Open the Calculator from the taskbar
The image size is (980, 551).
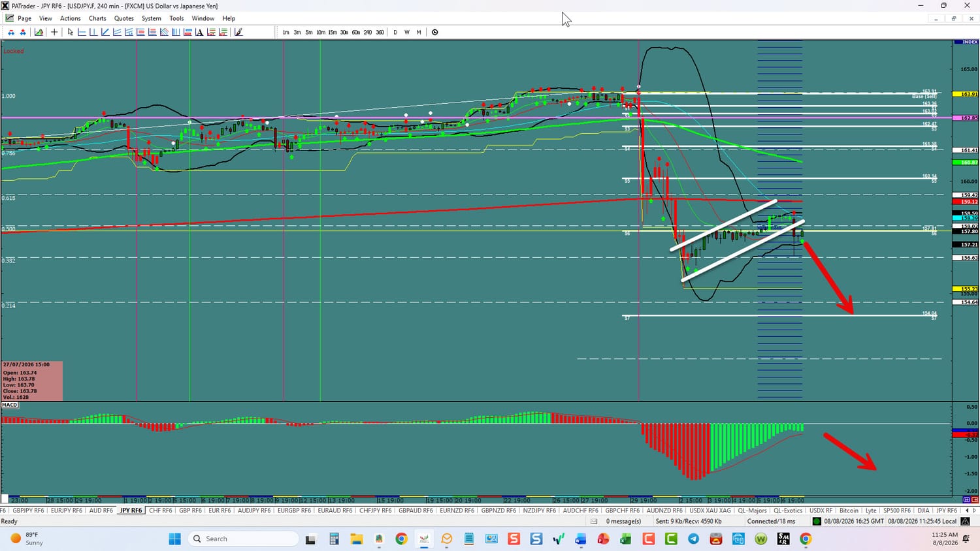click(334, 539)
